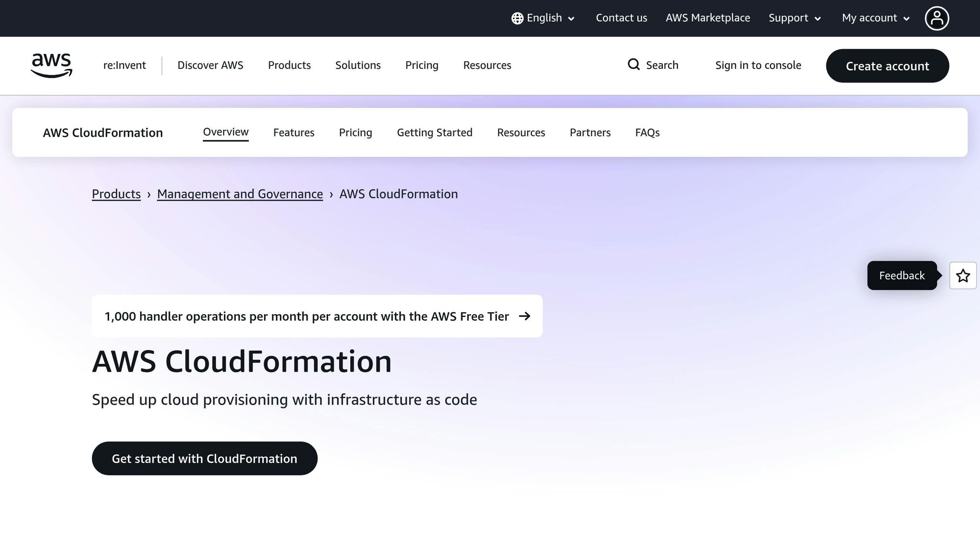Open the Support dropdown menu

[x=794, y=18]
